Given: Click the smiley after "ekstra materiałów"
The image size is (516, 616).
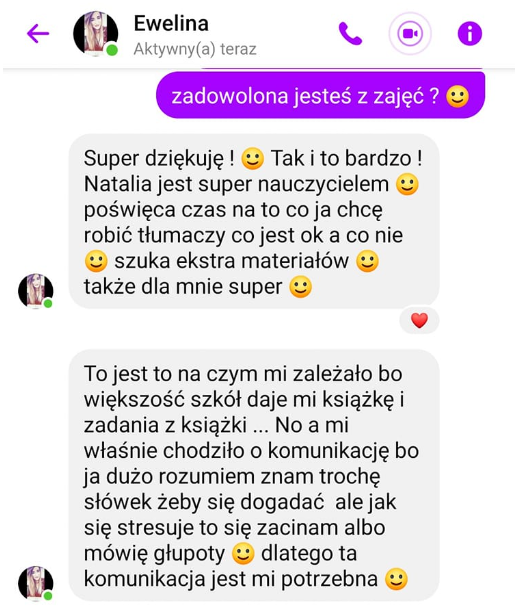Looking at the screenshot, I should (367, 261).
